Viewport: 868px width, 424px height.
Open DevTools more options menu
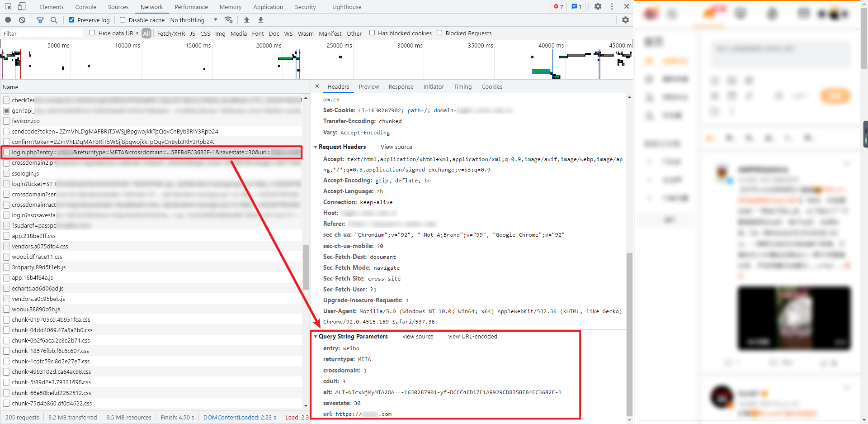point(612,6)
